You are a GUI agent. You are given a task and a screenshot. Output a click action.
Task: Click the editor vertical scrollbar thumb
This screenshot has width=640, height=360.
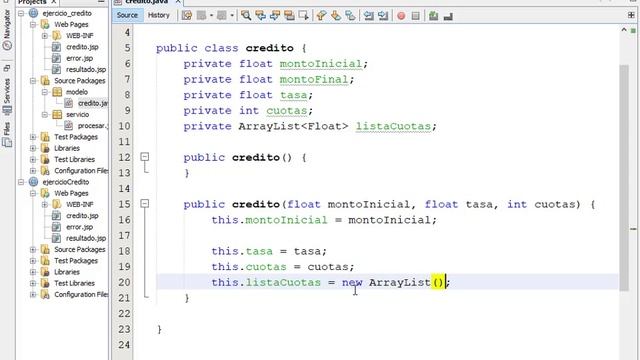tap(624, 178)
